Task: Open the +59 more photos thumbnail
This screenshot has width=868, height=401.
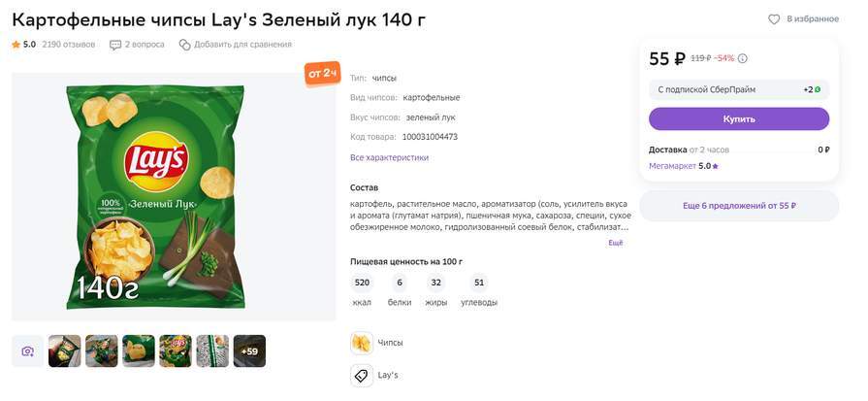Action: pyautogui.click(x=249, y=351)
